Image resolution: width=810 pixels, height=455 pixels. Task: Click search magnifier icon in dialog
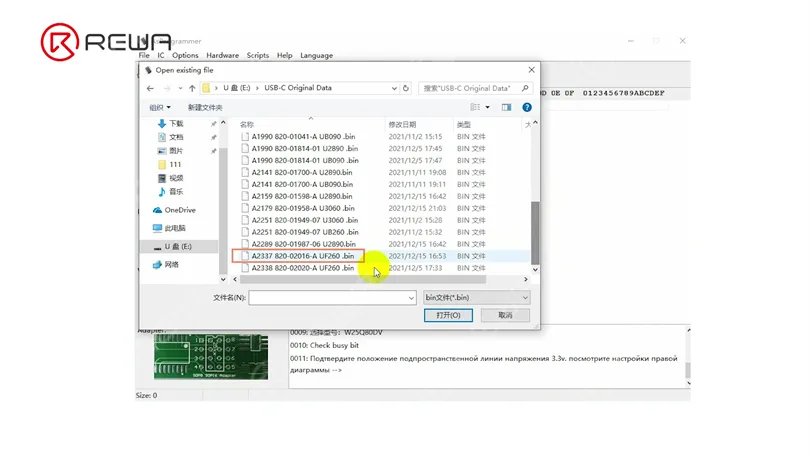click(525, 88)
